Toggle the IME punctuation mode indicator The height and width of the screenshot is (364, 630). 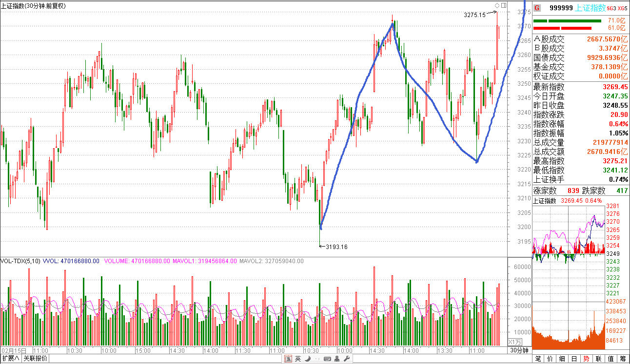coord(317,359)
